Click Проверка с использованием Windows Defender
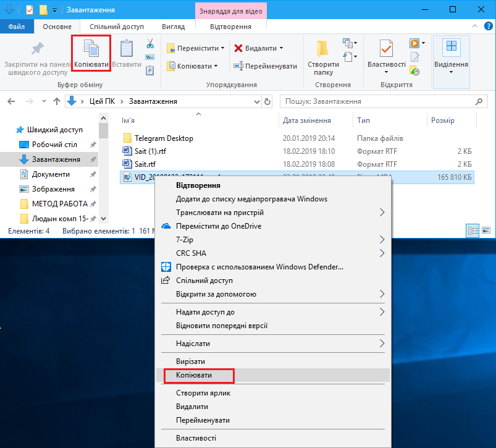The image size is (496, 448). (272, 267)
